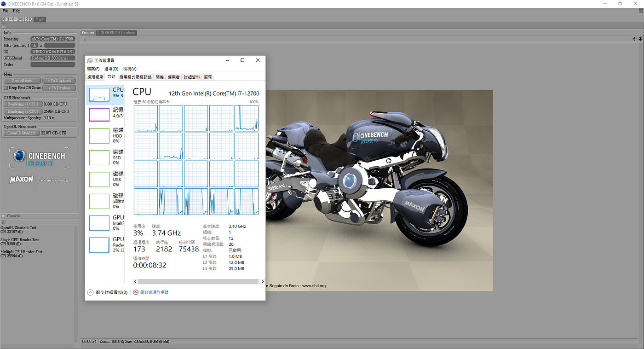Click the fewer details chevron icon
This screenshot has width=644, height=349.
pyautogui.click(x=90, y=292)
